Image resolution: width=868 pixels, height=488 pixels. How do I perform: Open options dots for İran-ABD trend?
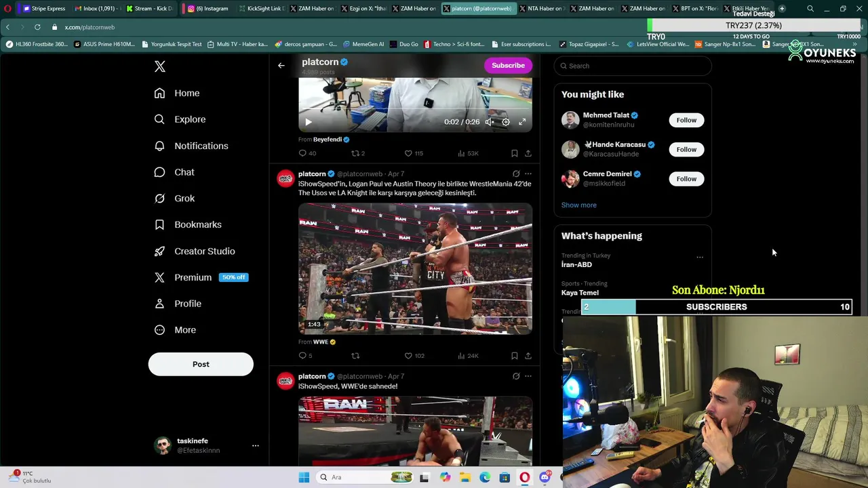[700, 258]
